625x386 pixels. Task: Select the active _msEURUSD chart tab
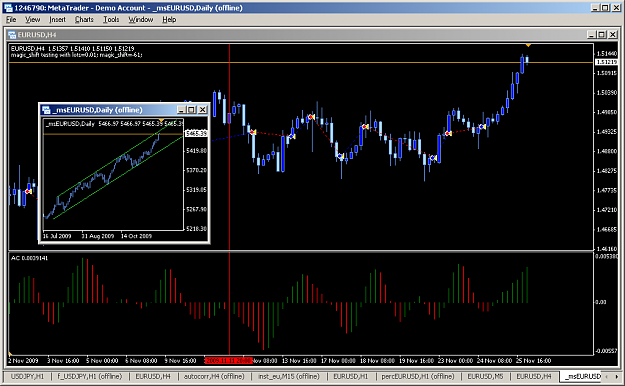pos(582,376)
